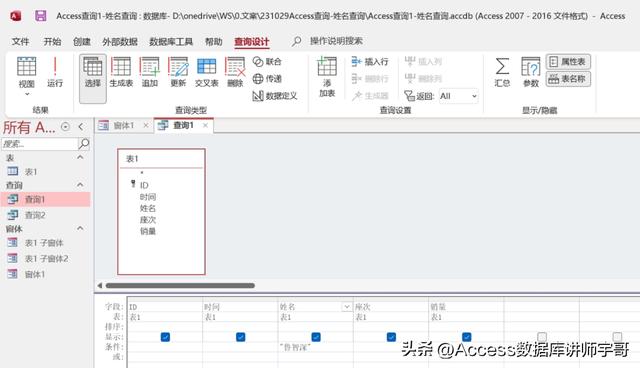Click the search magnifier in navigation pane
The width and height of the screenshot is (640, 368).
click(x=84, y=144)
